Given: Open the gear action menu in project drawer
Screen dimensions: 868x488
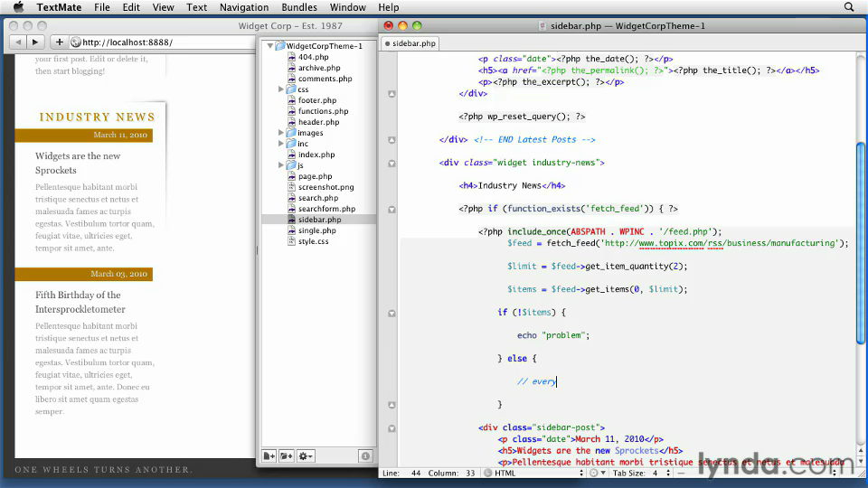Looking at the screenshot, I should tap(306, 455).
